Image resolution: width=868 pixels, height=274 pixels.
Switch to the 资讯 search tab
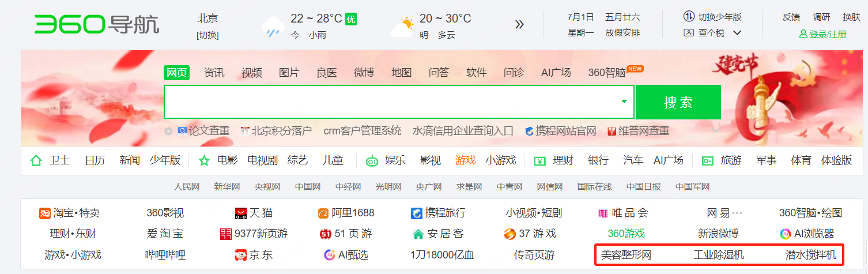pyautogui.click(x=214, y=73)
